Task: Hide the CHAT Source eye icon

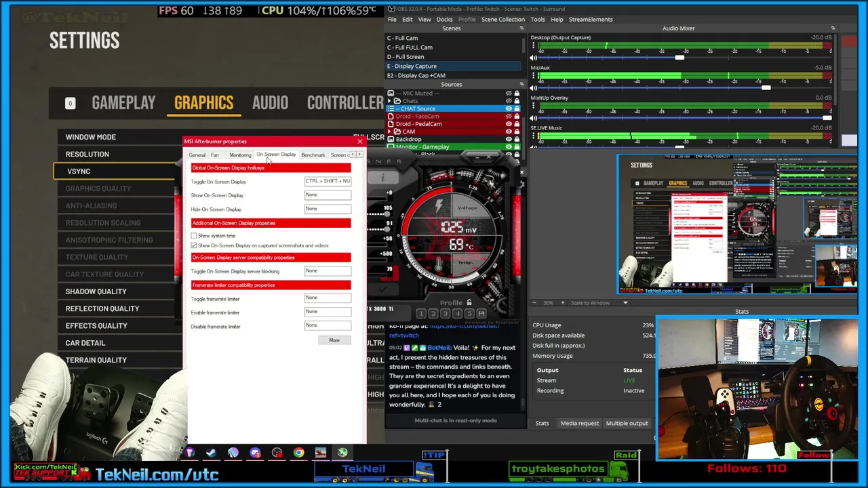Action: click(x=509, y=108)
